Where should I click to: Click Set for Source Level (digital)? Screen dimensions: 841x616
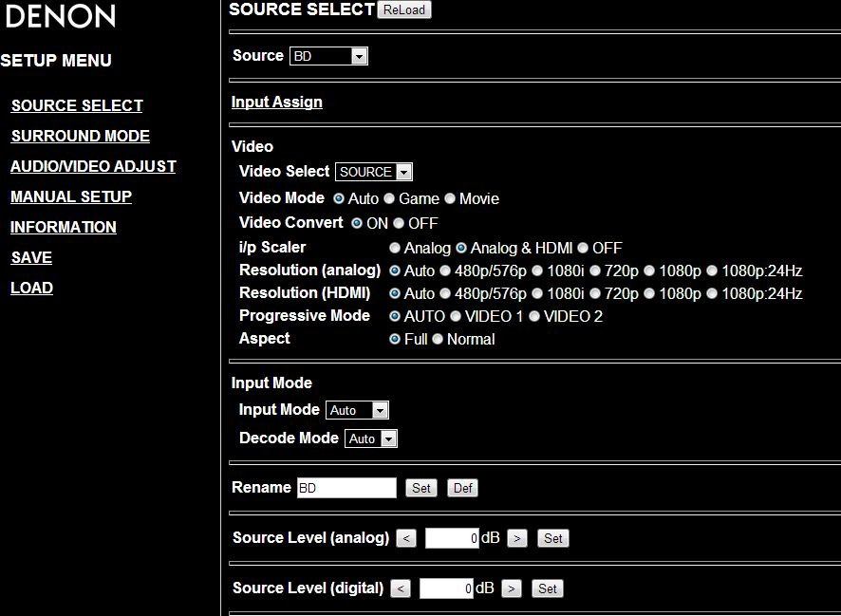pos(548,588)
